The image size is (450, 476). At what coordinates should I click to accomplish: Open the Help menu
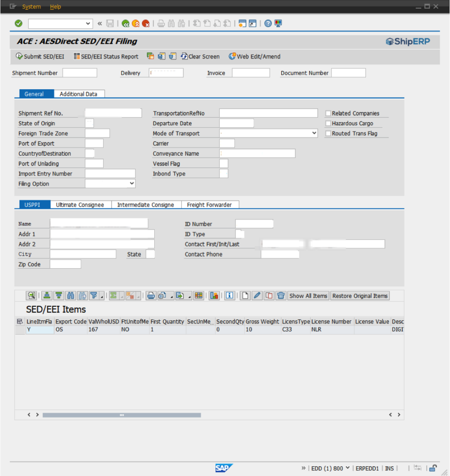point(55,7)
